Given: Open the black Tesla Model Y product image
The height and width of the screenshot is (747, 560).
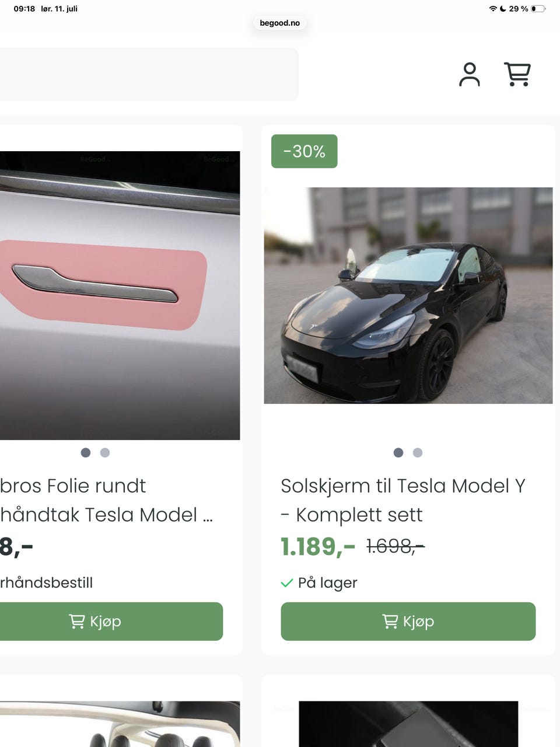Looking at the screenshot, I should click(408, 295).
